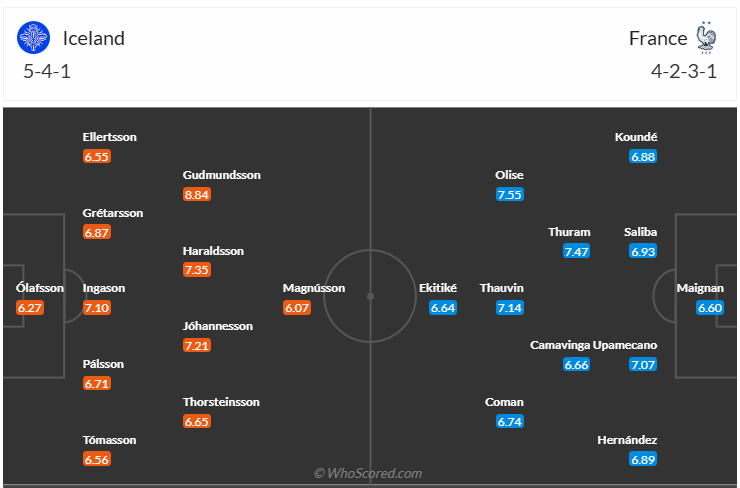
Task: Select Ingason's 7.10 rating badge
Action: [x=97, y=308]
